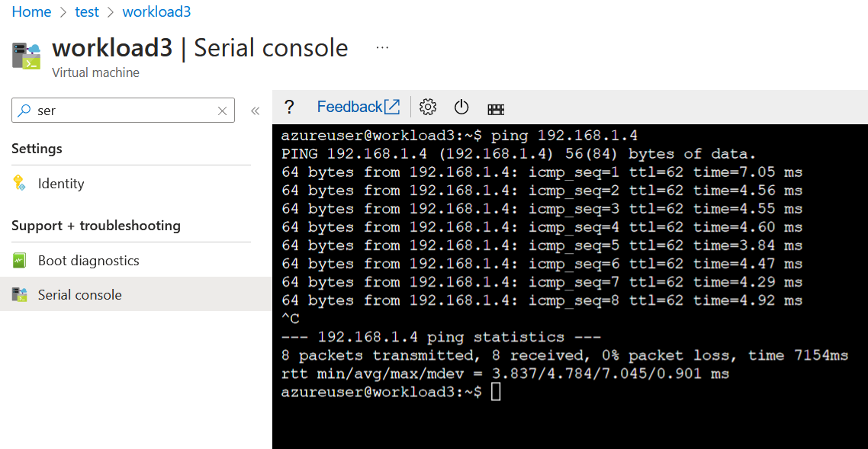Expand the Feedback external link
This screenshot has height=449, width=868.
click(394, 107)
